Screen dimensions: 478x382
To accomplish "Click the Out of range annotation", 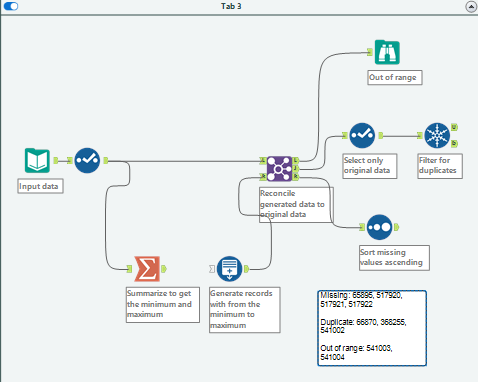I will 395,77.
